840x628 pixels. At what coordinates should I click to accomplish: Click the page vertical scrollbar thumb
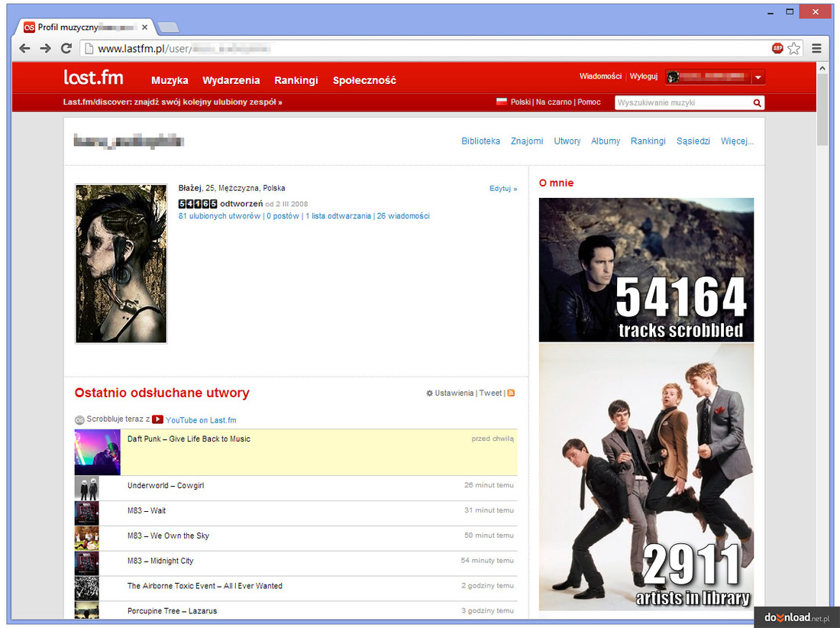[822, 110]
